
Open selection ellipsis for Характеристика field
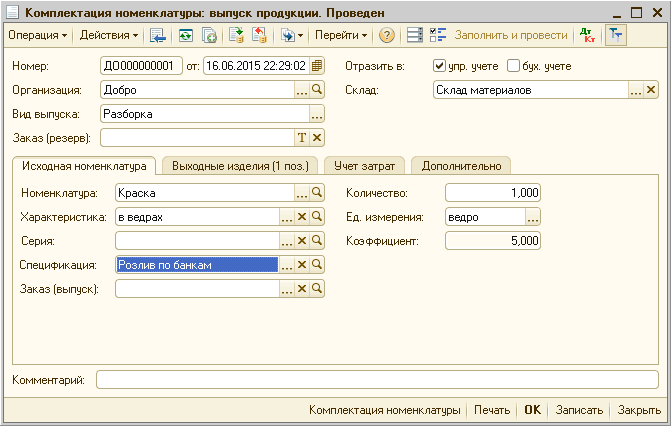(x=287, y=217)
